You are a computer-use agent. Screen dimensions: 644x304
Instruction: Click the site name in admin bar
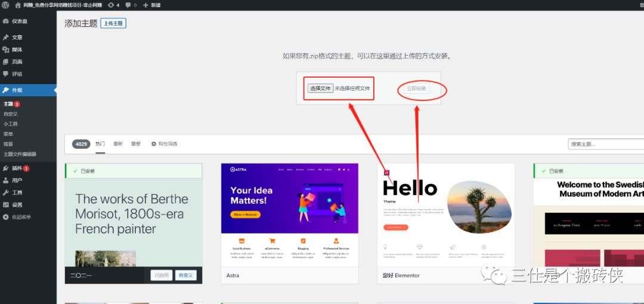coord(63,5)
